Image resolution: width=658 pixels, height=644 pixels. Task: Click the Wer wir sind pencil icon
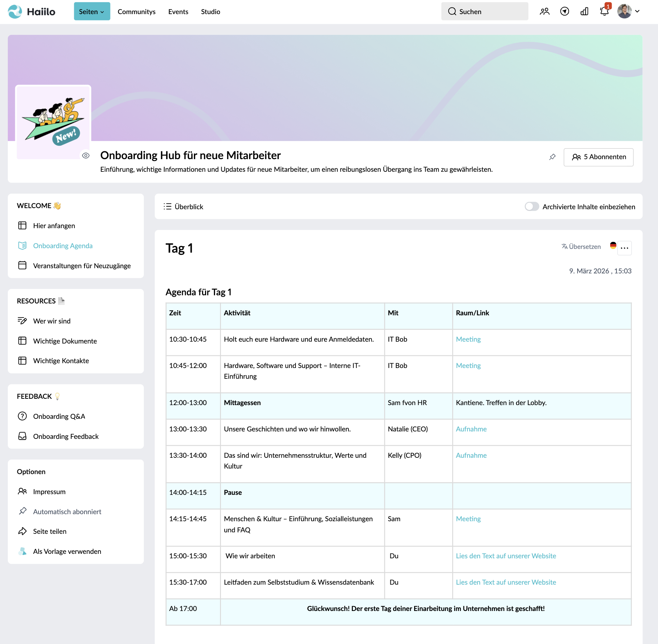click(22, 321)
